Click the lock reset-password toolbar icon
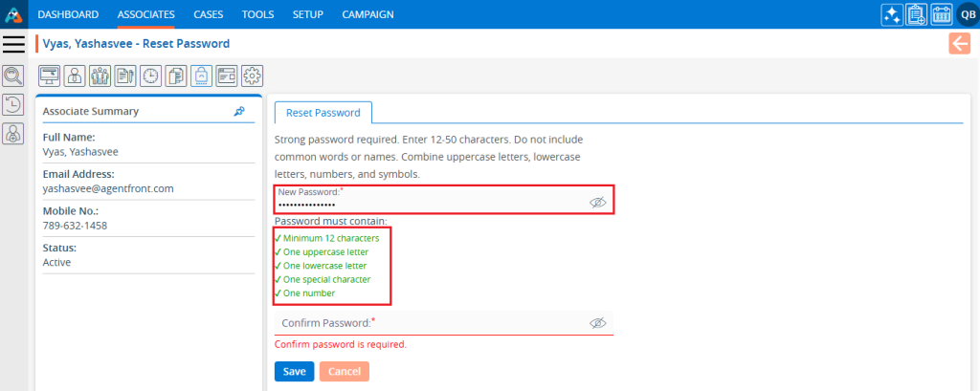This screenshot has width=980, height=391. [x=201, y=75]
